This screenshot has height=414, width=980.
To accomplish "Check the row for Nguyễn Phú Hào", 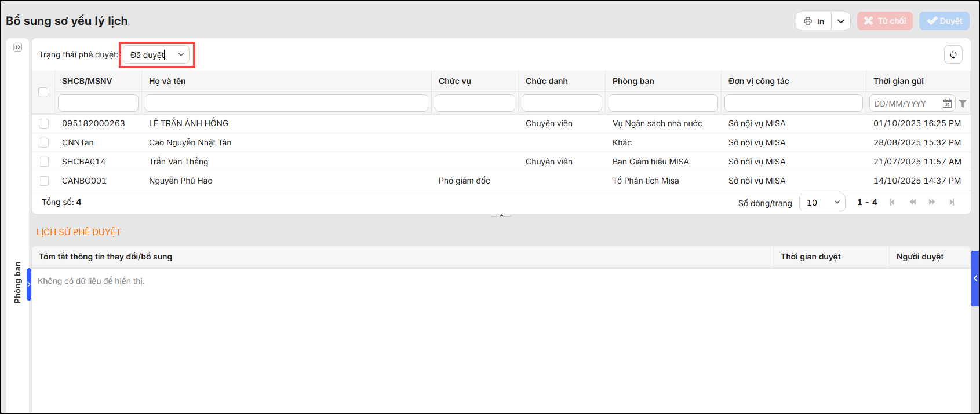I will tap(43, 181).
